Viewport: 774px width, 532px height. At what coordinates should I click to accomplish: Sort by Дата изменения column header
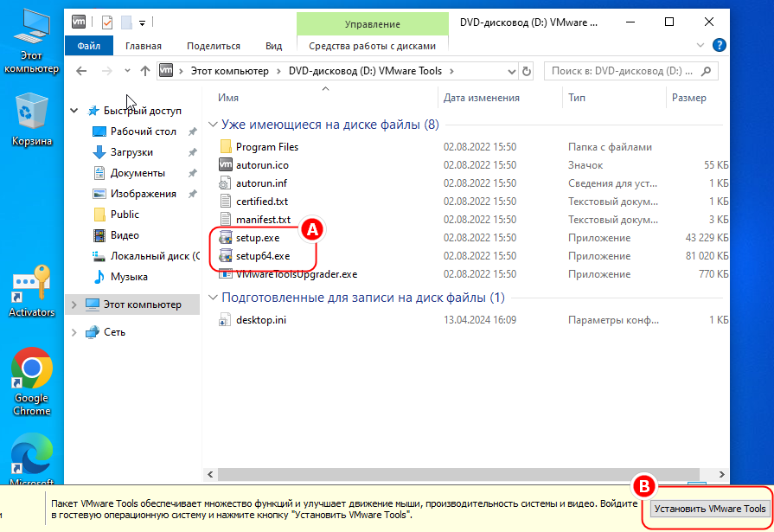click(482, 98)
